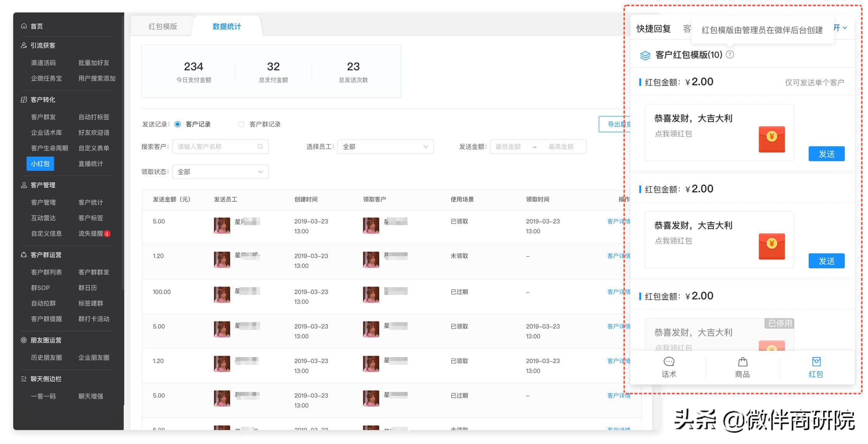
Task: Click the help question mark beside 客户红包模版(10)
Action: pyautogui.click(x=730, y=55)
